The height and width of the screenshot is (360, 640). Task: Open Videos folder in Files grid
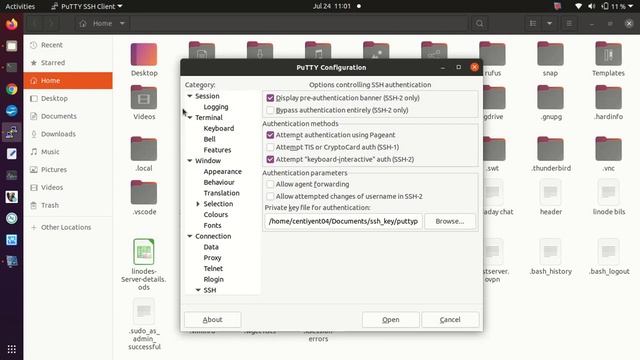pyautogui.click(x=144, y=103)
